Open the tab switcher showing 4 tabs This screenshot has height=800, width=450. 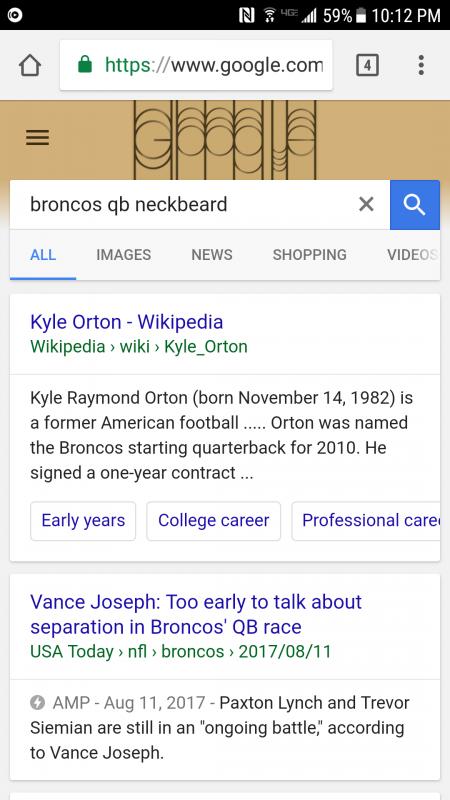(x=367, y=65)
